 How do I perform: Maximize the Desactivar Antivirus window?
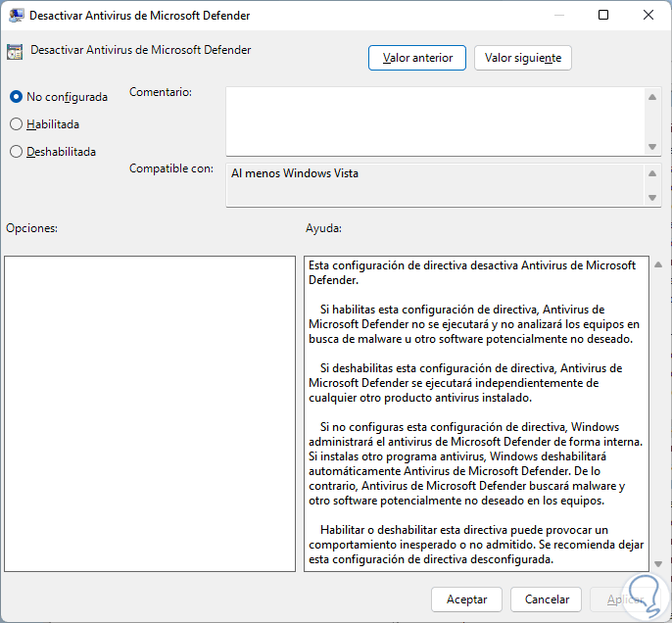pyautogui.click(x=603, y=15)
